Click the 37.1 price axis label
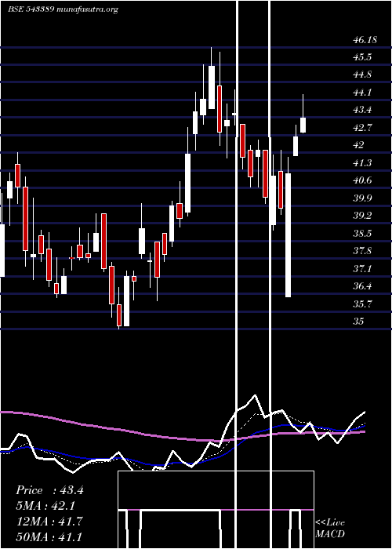This screenshot has height=549, width=392. pos(362,269)
